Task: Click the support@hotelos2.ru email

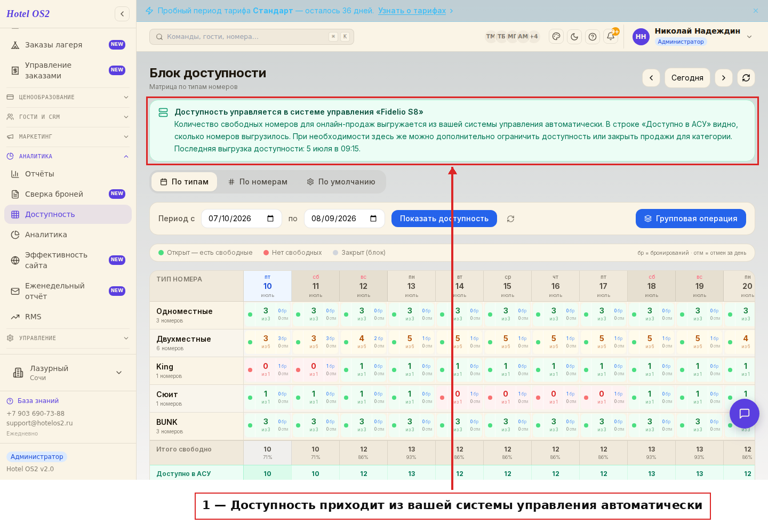Action: [39, 423]
